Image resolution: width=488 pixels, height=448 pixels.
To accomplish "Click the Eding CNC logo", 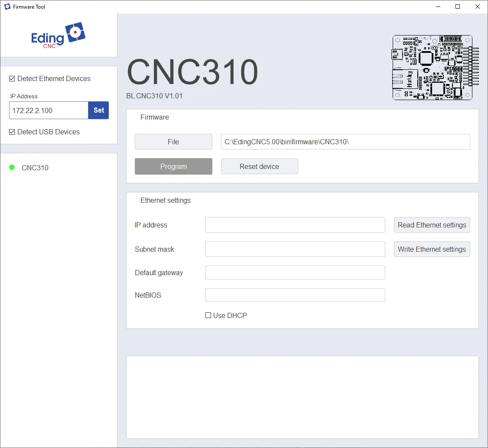I will [x=58, y=35].
